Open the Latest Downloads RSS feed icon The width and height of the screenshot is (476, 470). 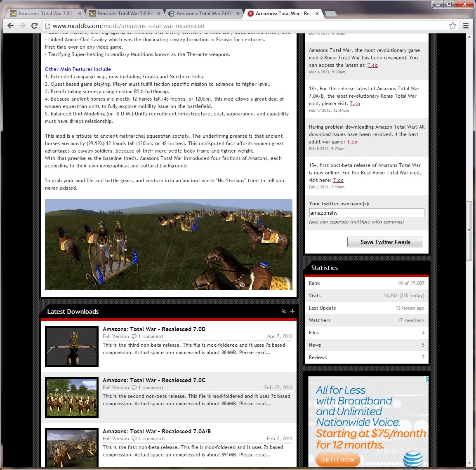click(x=284, y=311)
